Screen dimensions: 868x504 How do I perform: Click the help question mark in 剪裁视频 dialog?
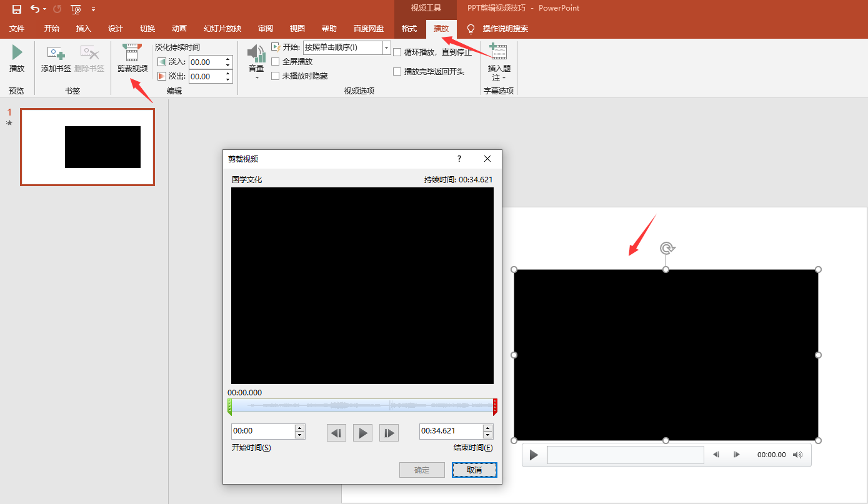pyautogui.click(x=459, y=159)
